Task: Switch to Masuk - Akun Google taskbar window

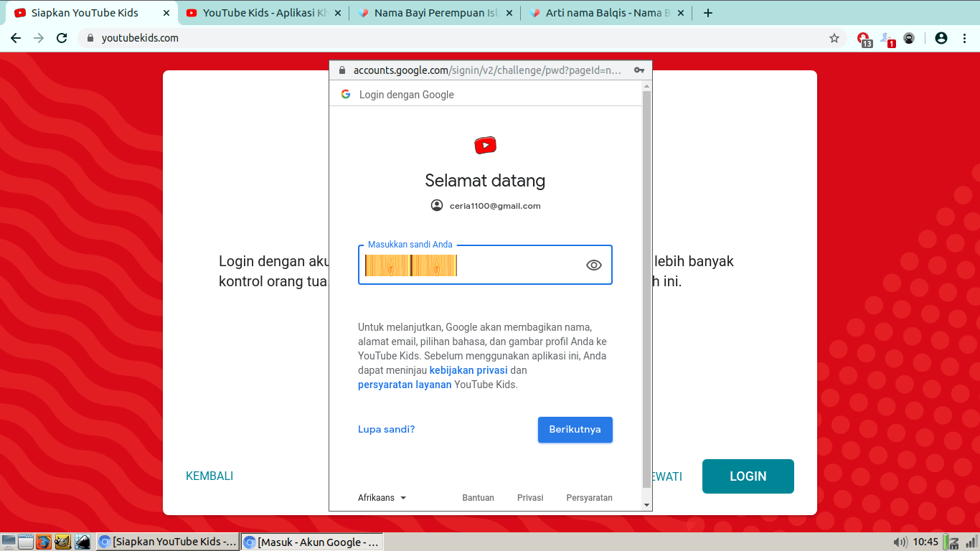Action: (312, 542)
